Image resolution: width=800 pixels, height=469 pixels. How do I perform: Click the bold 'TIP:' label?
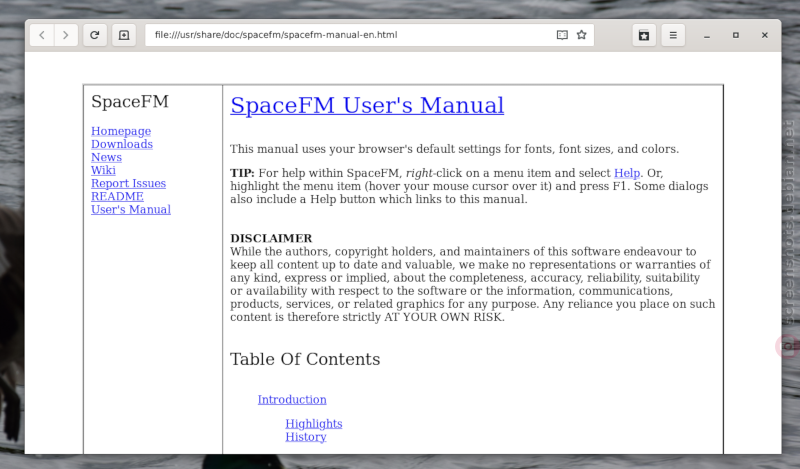click(242, 173)
